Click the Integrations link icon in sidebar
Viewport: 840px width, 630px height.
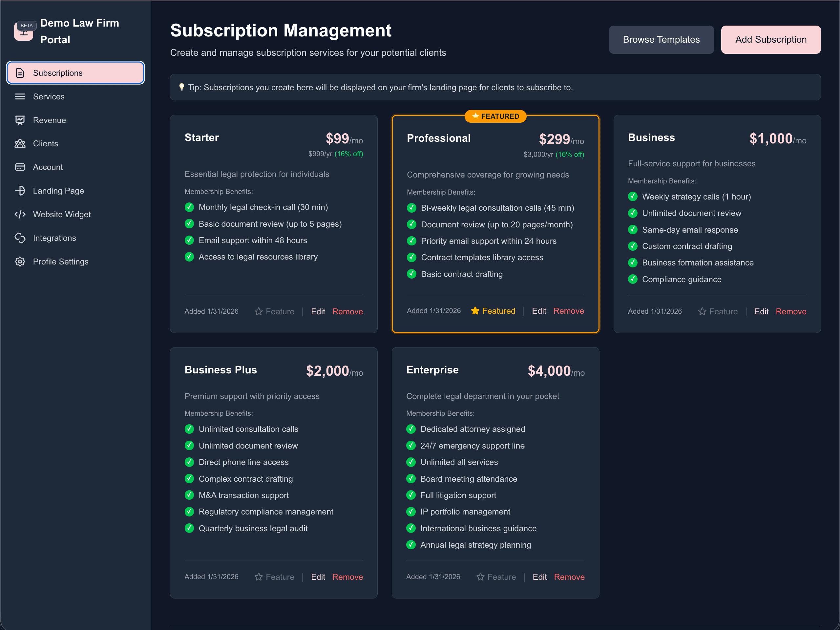[20, 238]
